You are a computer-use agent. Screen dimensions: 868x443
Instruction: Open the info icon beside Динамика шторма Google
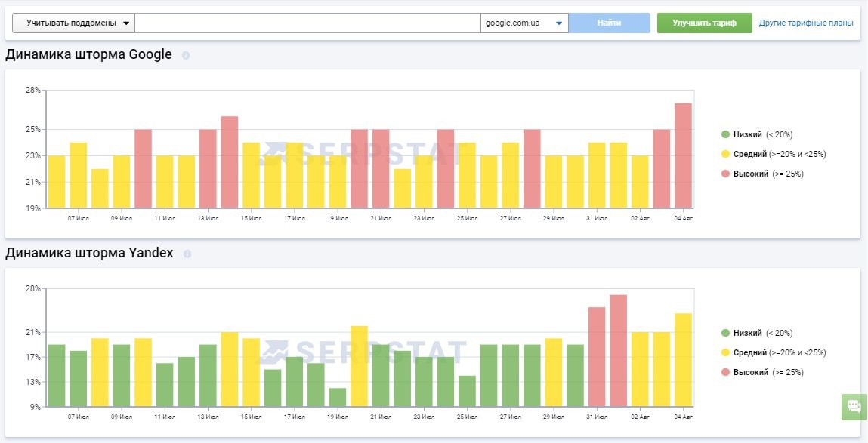(x=185, y=55)
